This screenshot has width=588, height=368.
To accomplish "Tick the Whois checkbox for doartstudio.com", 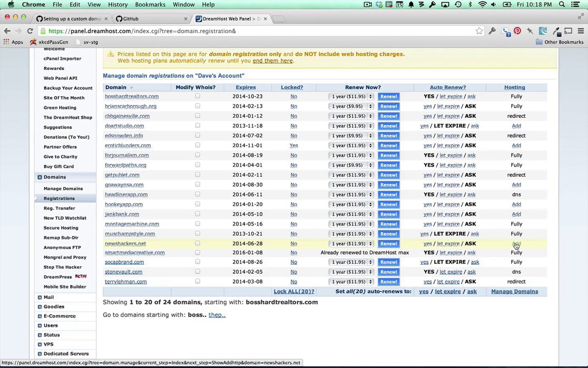I will point(197,126).
